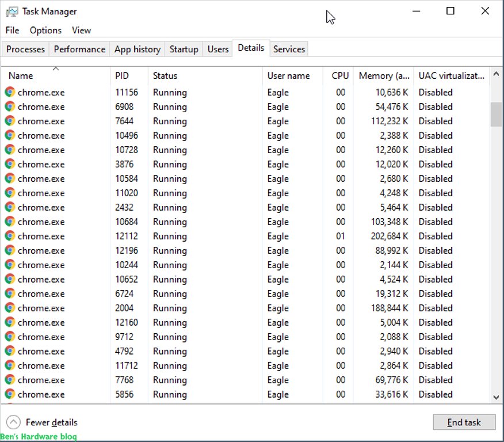Click Chrome icon for PID 12112
Screen dimensions: 504x442
10,236
